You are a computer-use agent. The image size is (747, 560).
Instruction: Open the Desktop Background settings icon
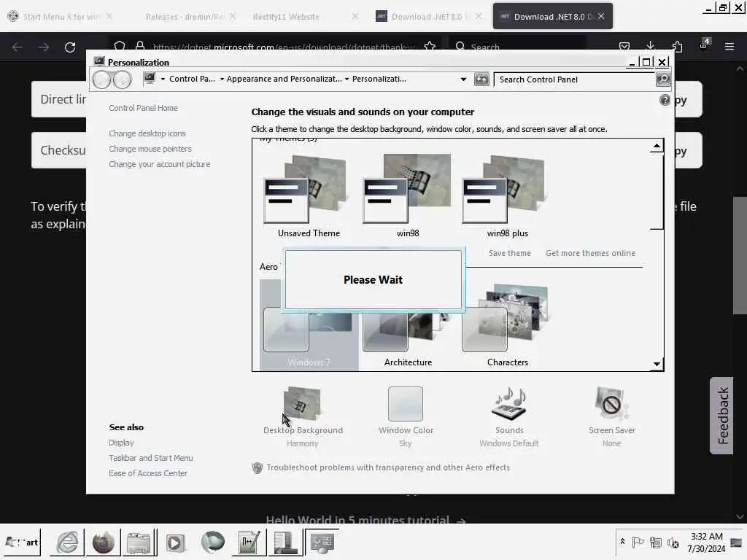click(x=302, y=404)
